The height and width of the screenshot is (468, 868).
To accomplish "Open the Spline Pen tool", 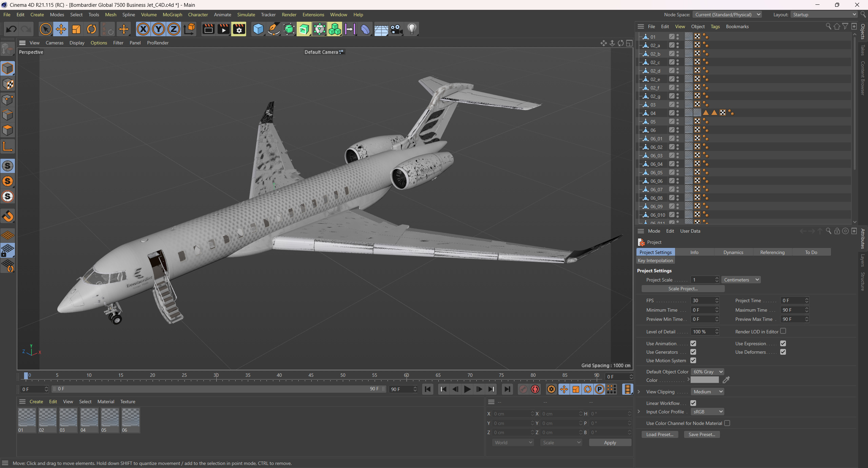I will click(x=274, y=29).
